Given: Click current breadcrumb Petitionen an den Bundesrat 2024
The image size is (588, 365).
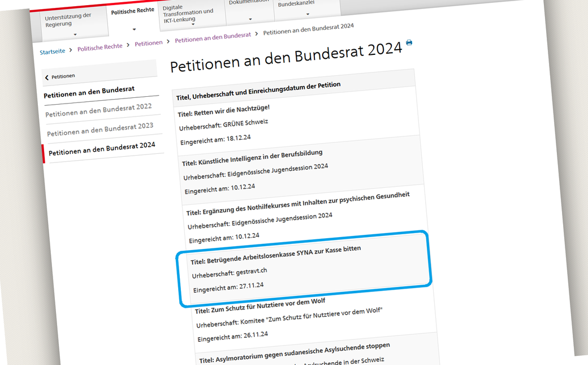Looking at the screenshot, I should [308, 29].
